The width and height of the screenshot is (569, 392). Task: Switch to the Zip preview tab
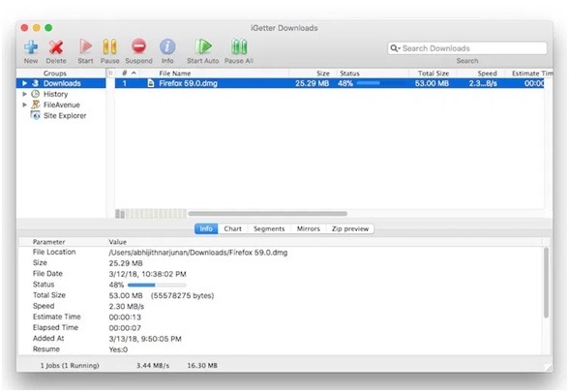[x=350, y=228]
